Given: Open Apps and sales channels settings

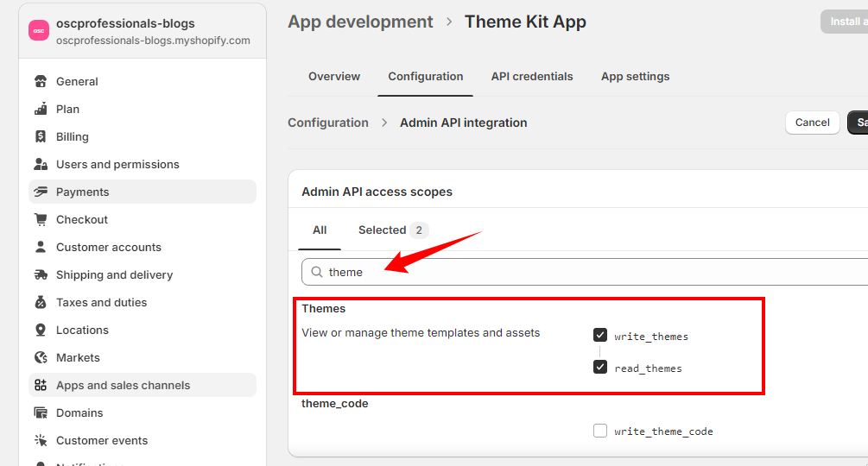Looking at the screenshot, I should (x=123, y=386).
